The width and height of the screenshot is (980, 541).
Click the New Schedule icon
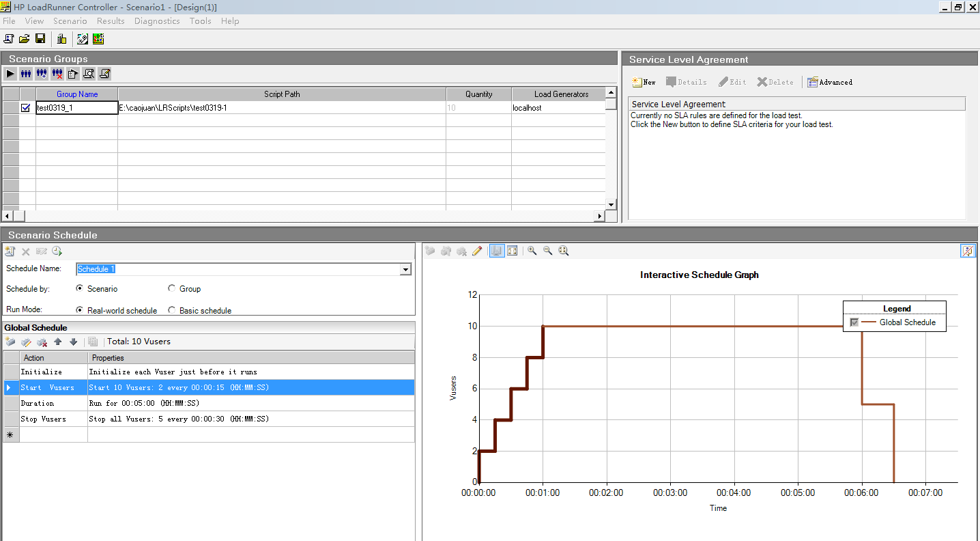pos(10,251)
